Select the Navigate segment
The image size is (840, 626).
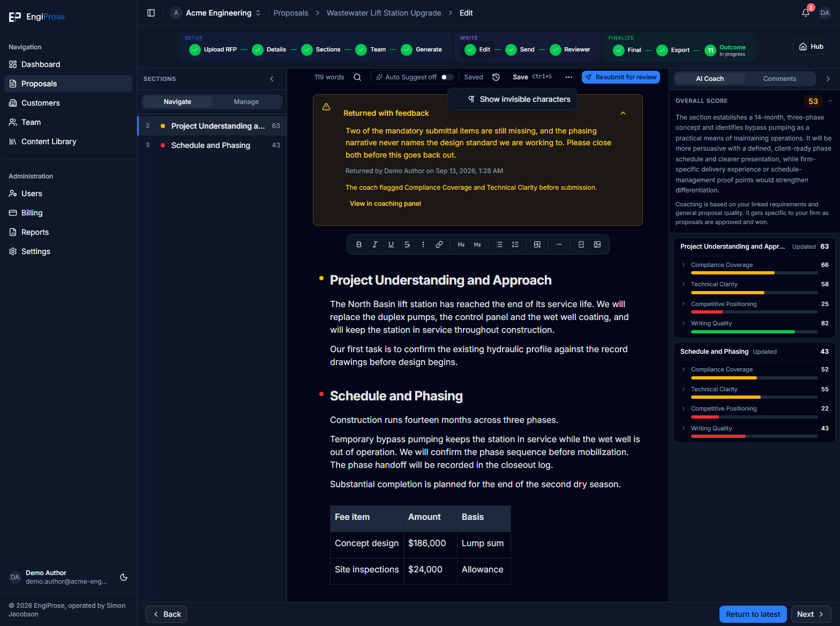pyautogui.click(x=177, y=102)
